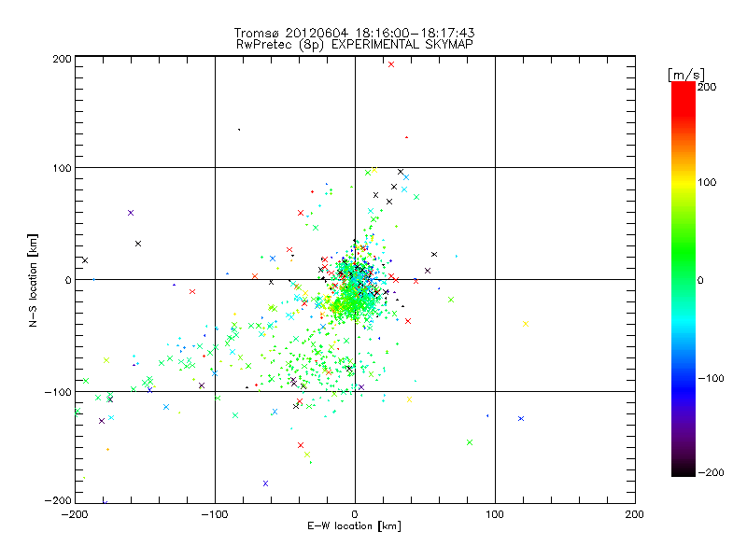This screenshot has width=747, height=560.
Task: Select the subtitle 'RwPretec (8p) EXPERIMENTAL SKYMAP'
Action: click(355, 44)
